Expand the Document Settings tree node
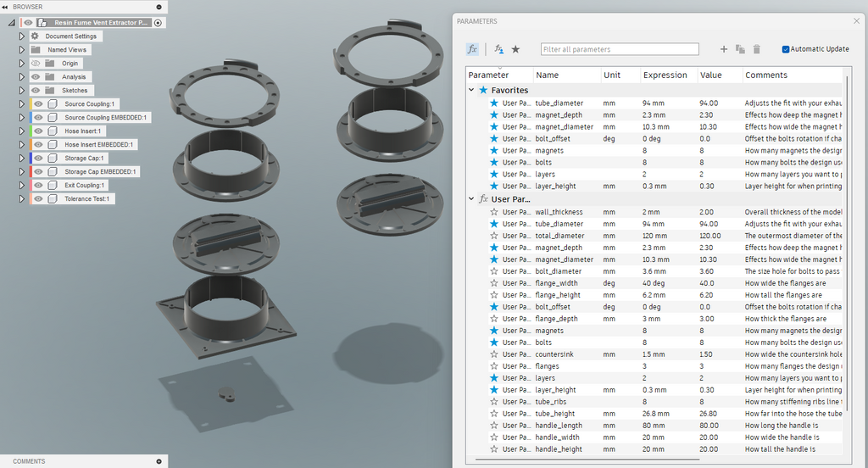Viewport: 868px width, 468px height. pyautogui.click(x=21, y=36)
